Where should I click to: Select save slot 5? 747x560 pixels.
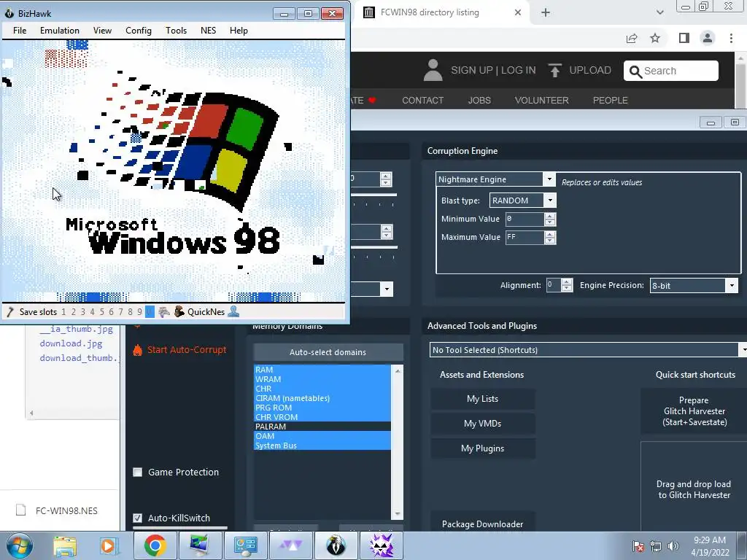click(101, 312)
